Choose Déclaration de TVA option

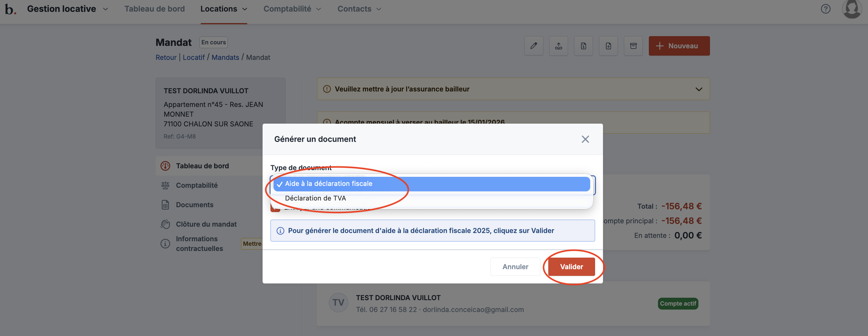pos(315,198)
